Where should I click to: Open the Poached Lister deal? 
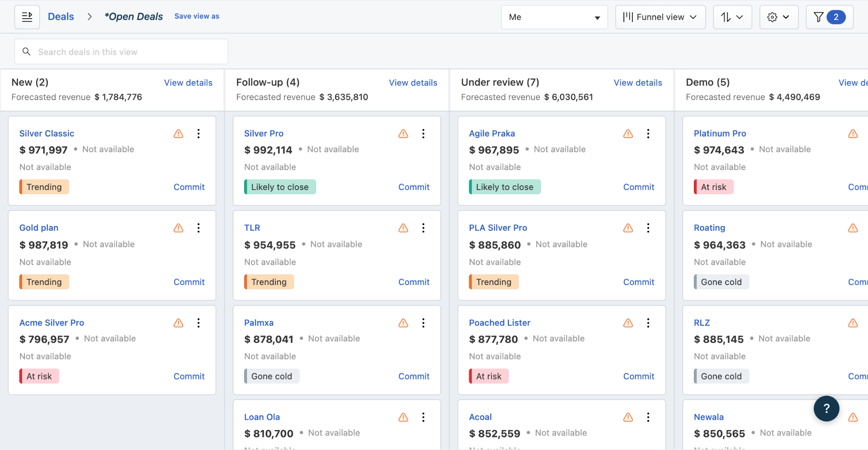pyautogui.click(x=500, y=323)
